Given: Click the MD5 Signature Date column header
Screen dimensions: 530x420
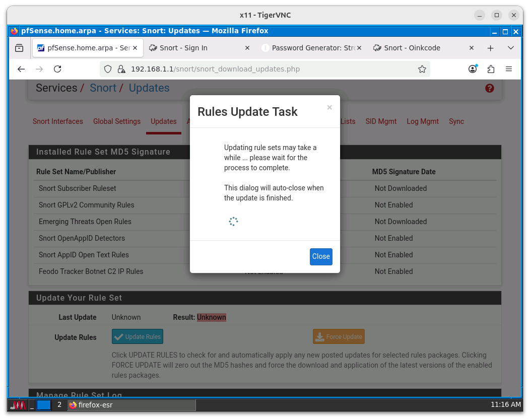Looking at the screenshot, I should click(404, 172).
